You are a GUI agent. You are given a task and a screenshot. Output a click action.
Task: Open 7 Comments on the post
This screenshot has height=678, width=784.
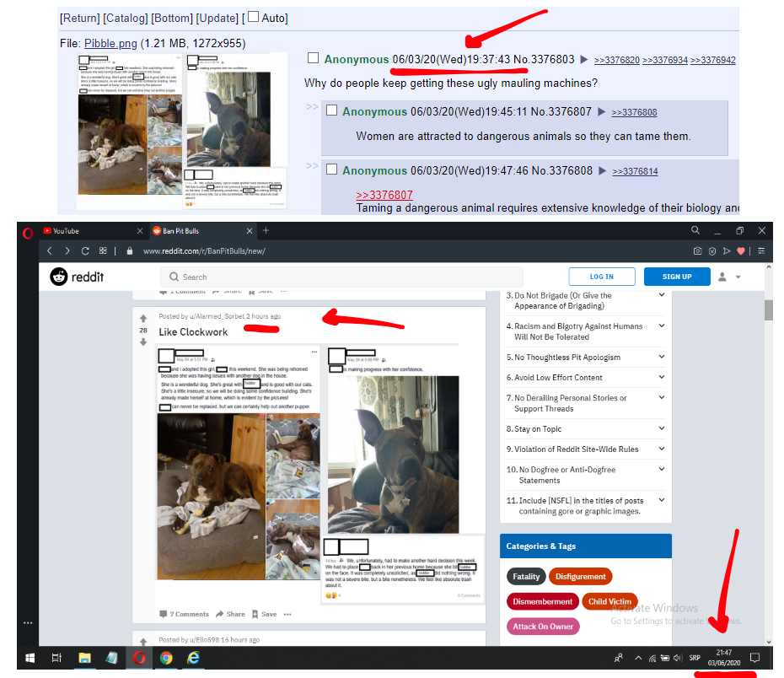pyautogui.click(x=184, y=614)
